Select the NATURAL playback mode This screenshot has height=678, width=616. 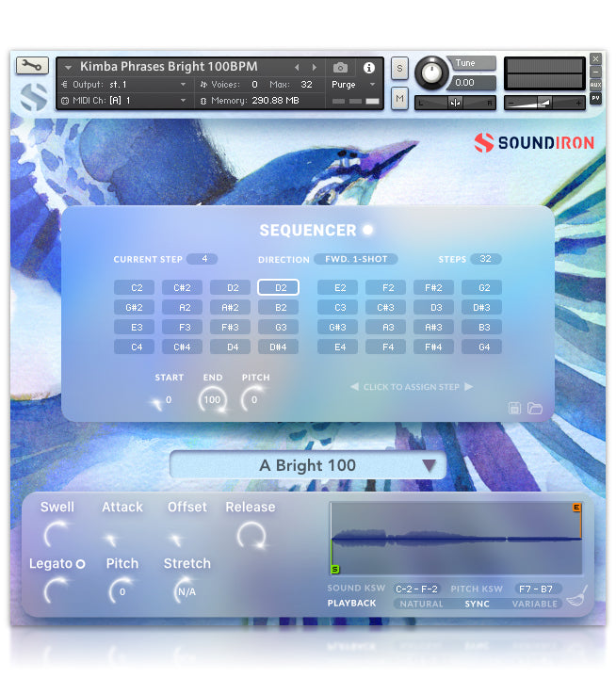tap(421, 604)
